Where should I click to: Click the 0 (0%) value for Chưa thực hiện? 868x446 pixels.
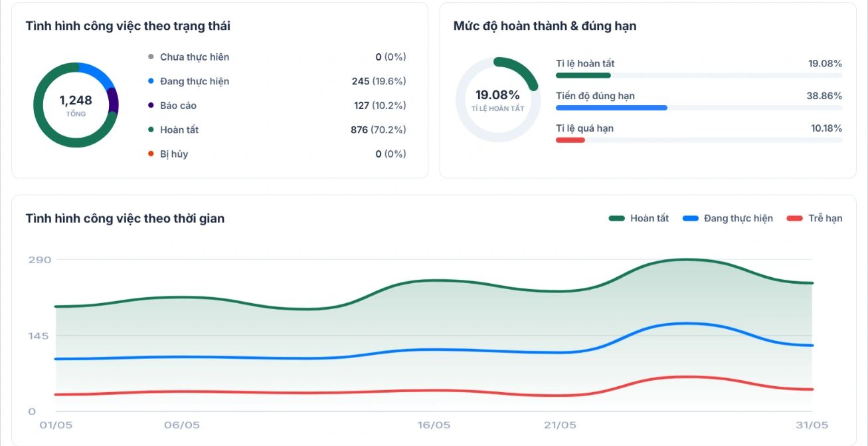point(391,57)
